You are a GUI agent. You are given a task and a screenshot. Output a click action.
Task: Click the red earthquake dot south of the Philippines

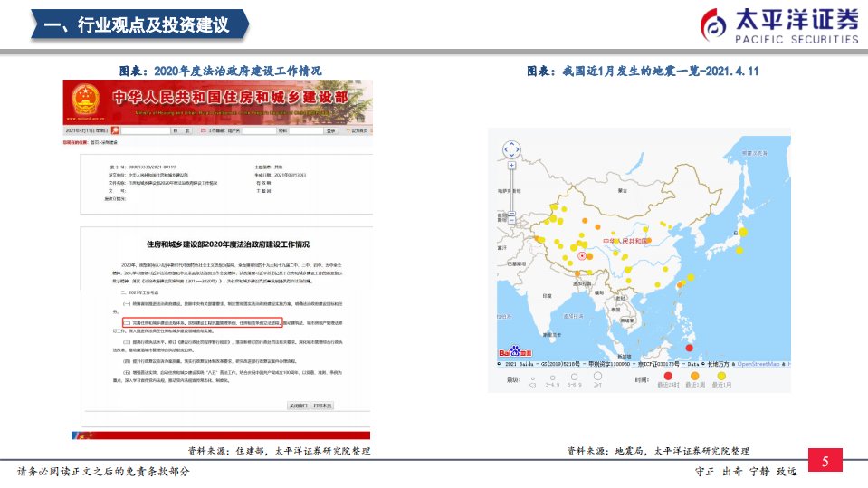click(689, 348)
